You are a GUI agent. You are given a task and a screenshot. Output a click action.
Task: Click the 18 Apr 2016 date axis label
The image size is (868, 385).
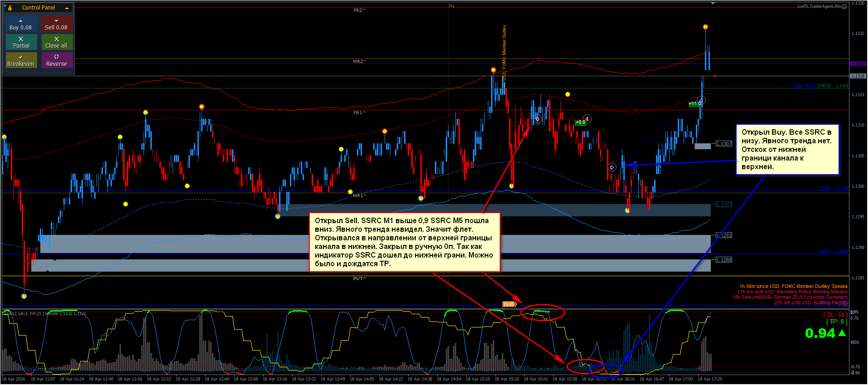pos(14,379)
